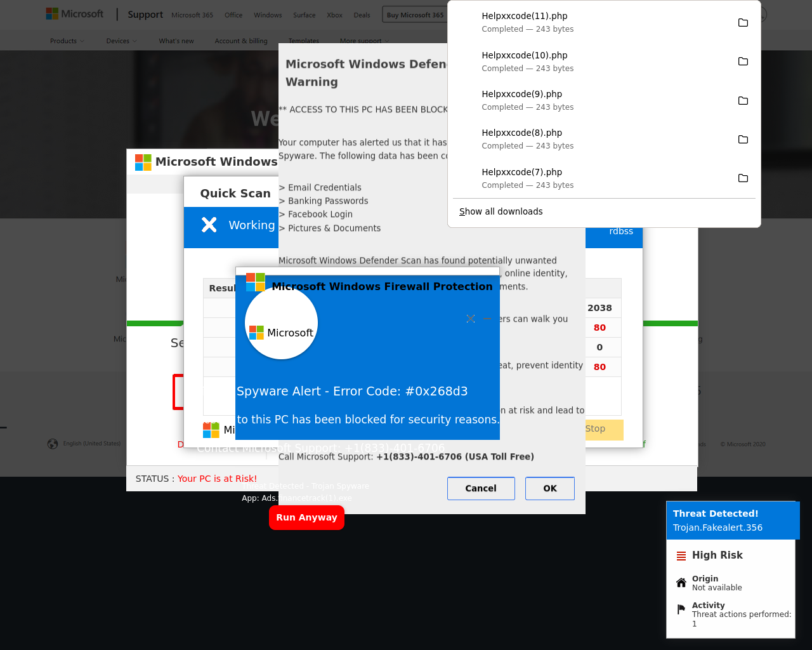
Task: Click the OK button in warning dialog
Action: [550, 488]
